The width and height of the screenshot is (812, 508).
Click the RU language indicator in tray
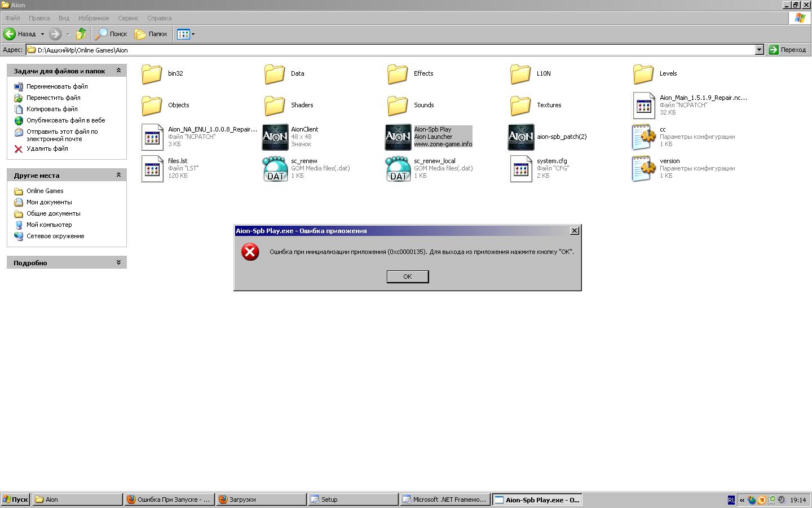coord(731,500)
